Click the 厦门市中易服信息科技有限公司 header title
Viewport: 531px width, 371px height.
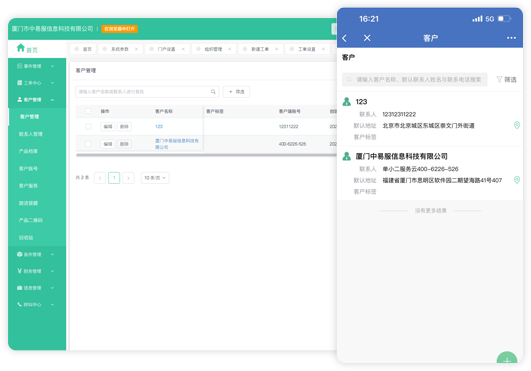tap(52, 29)
